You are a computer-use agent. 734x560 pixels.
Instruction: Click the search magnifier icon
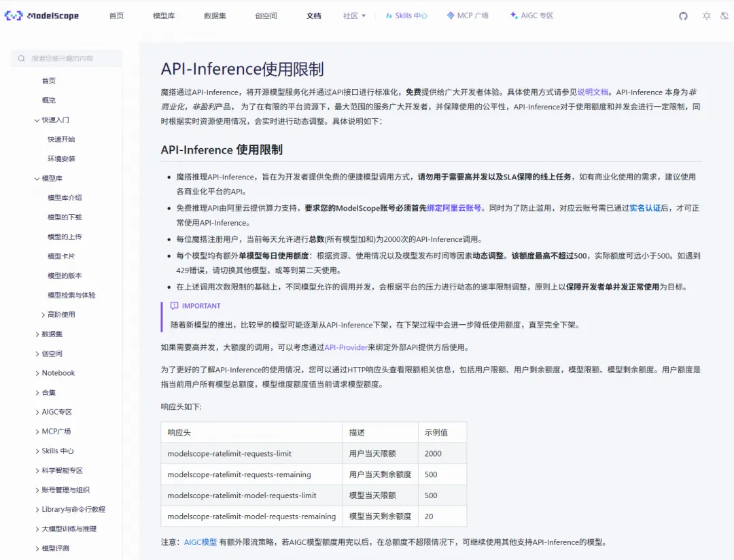click(x=22, y=58)
